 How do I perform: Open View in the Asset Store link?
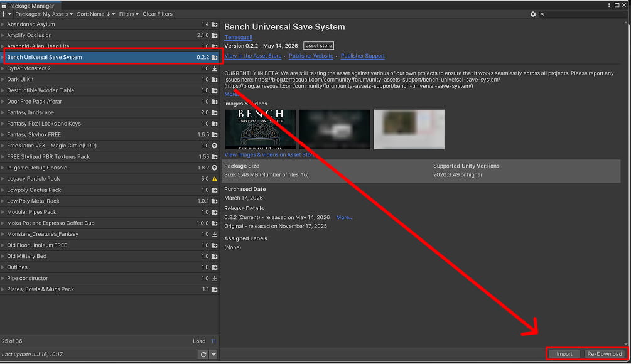253,56
